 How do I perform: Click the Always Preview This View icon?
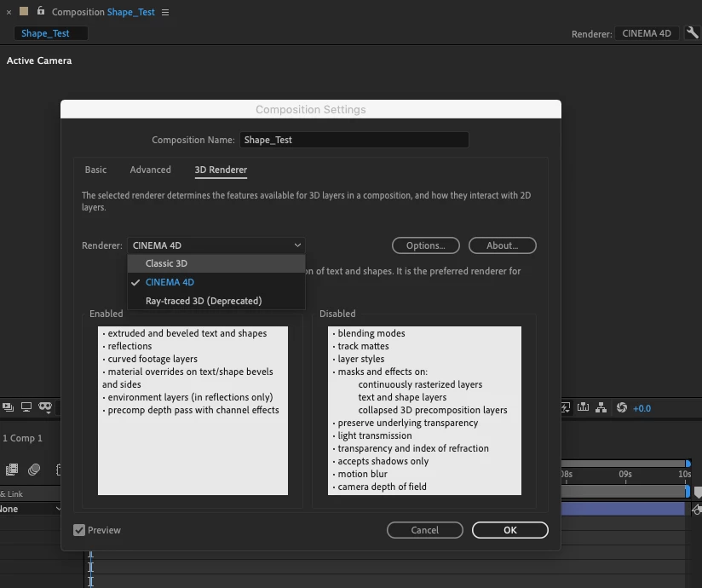coord(8,407)
